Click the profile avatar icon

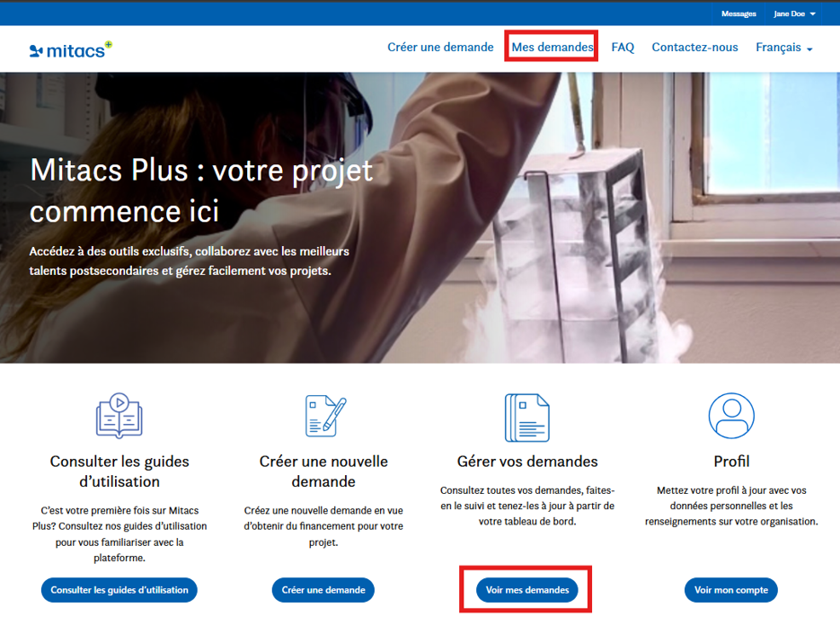(731, 416)
